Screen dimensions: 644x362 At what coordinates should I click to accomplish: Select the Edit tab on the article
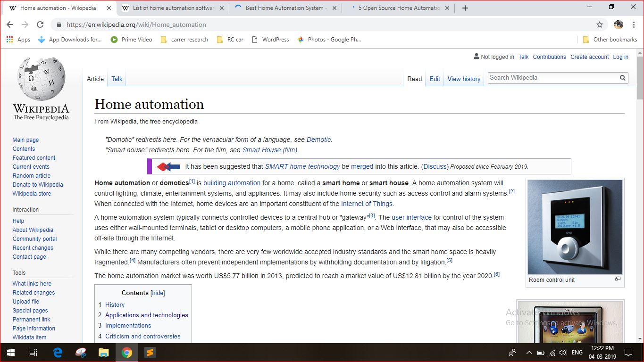pos(435,79)
